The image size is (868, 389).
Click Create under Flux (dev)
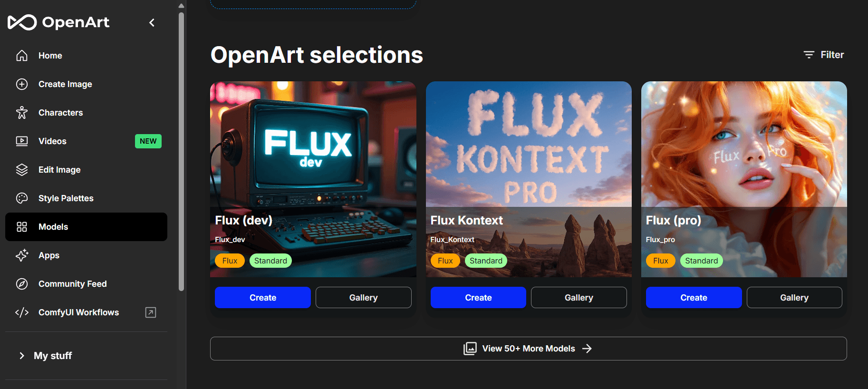tap(262, 298)
